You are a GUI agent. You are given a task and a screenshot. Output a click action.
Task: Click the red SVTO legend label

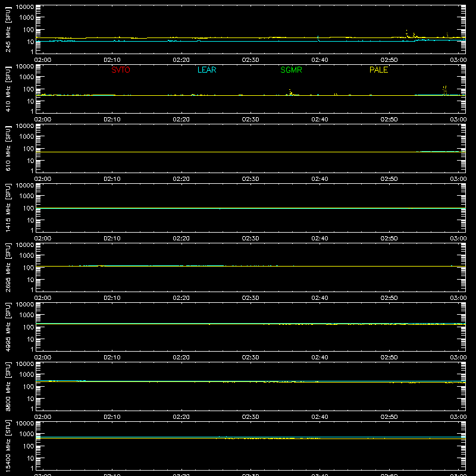(x=121, y=70)
